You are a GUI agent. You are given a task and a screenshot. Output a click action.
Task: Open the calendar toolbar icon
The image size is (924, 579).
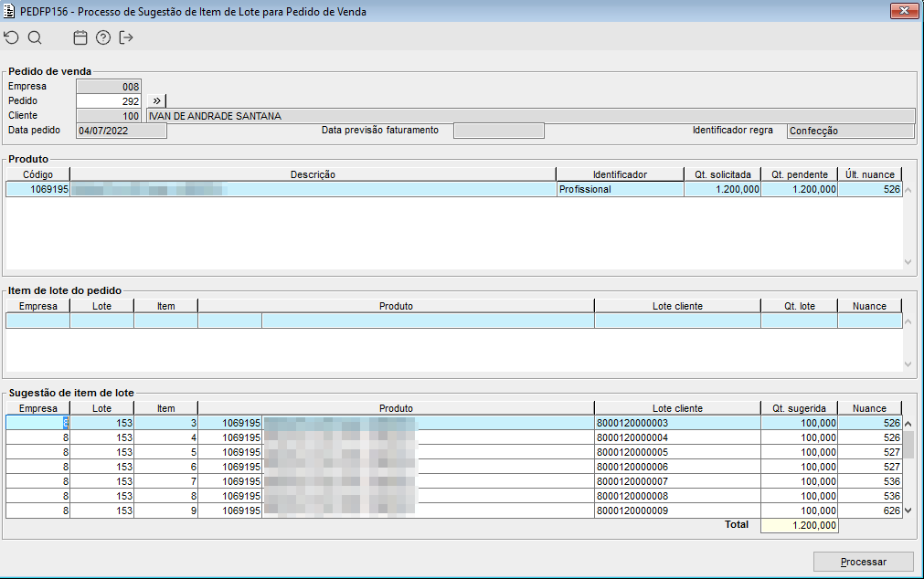tap(80, 37)
